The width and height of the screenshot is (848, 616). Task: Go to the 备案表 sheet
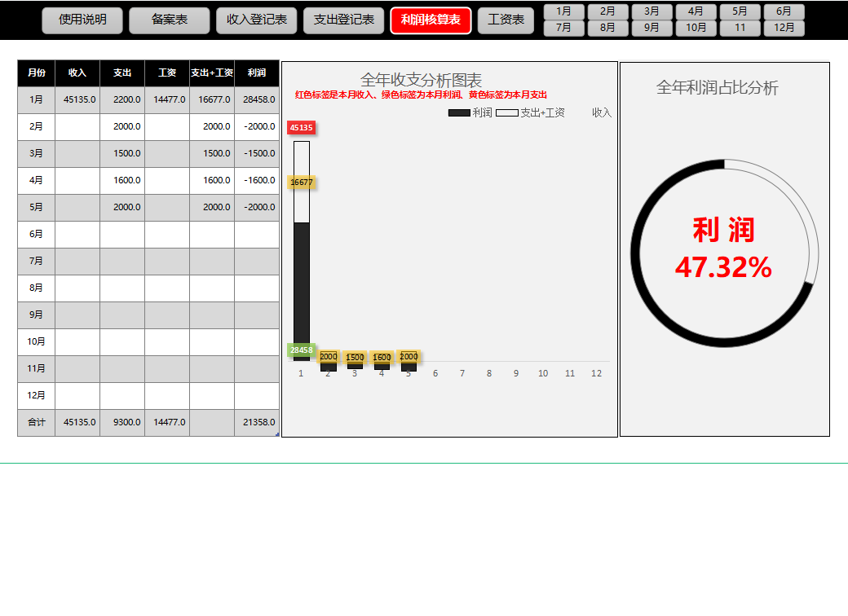[x=170, y=20]
